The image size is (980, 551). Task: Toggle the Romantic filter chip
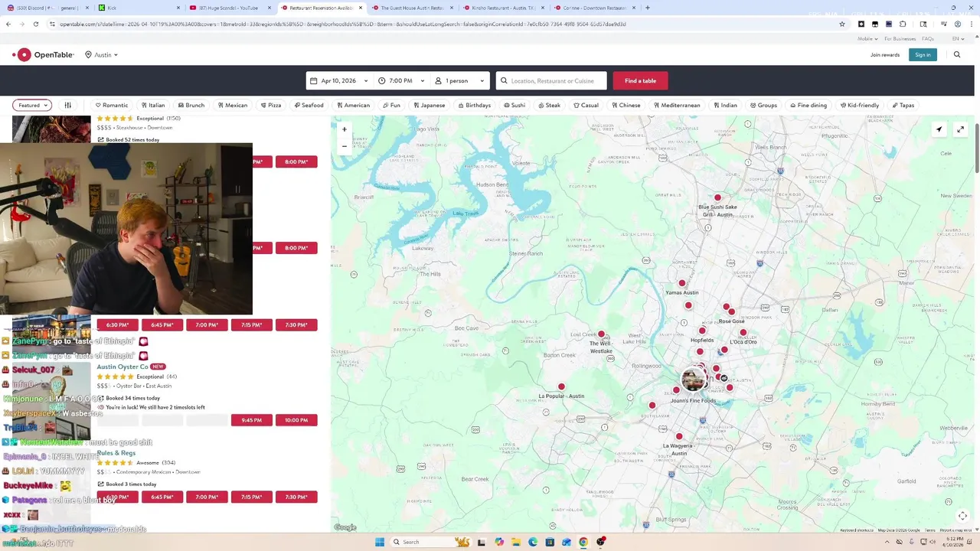point(112,105)
